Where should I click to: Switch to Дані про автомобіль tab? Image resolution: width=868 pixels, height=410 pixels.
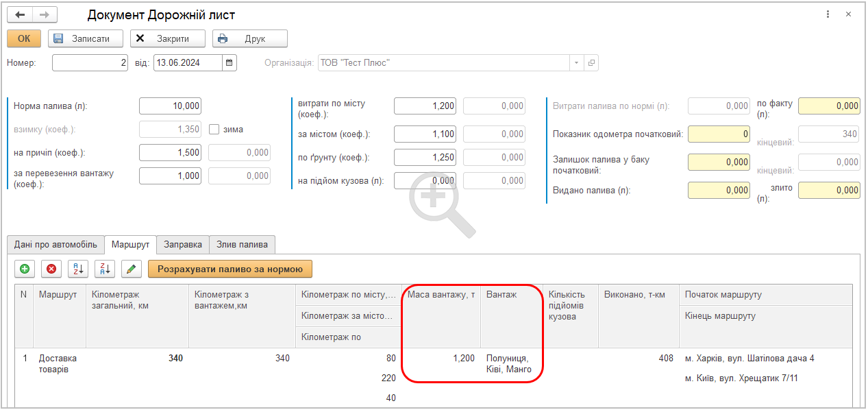[56, 245]
